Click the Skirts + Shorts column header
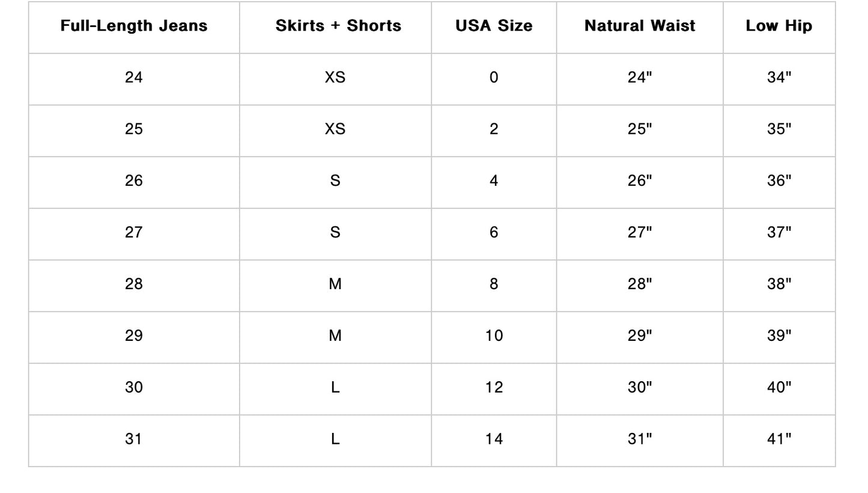The width and height of the screenshot is (868, 493). [338, 26]
